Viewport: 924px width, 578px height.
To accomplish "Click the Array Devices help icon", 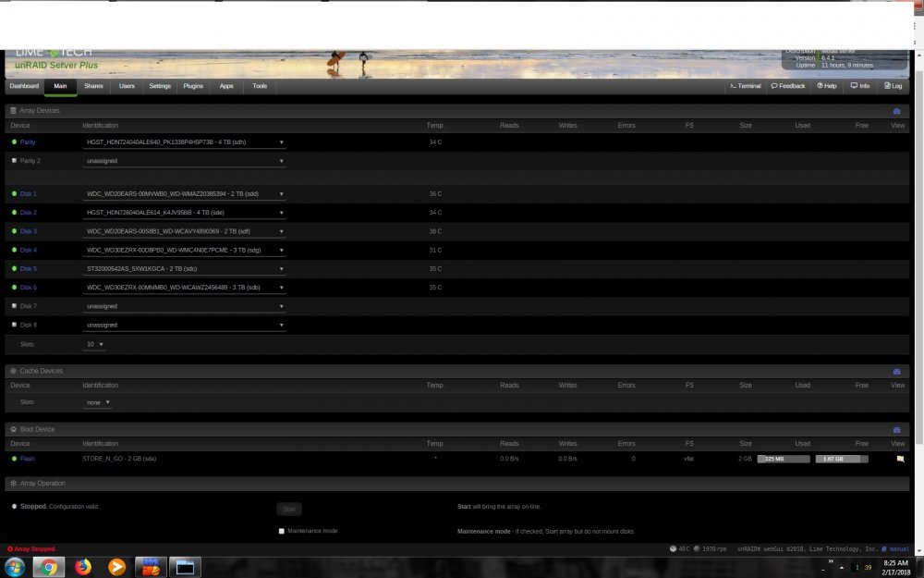I will [x=897, y=111].
